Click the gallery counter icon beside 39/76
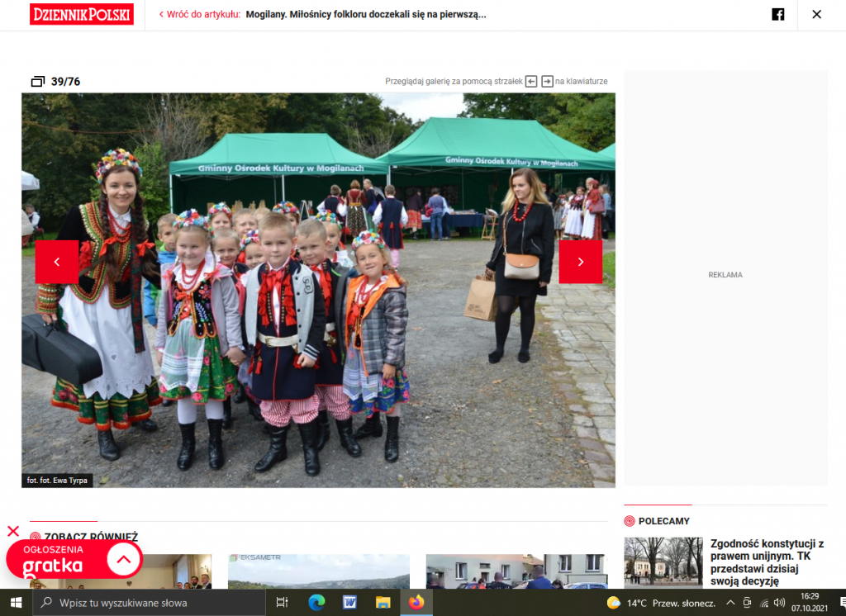Image resolution: width=846 pixels, height=616 pixels. point(37,81)
